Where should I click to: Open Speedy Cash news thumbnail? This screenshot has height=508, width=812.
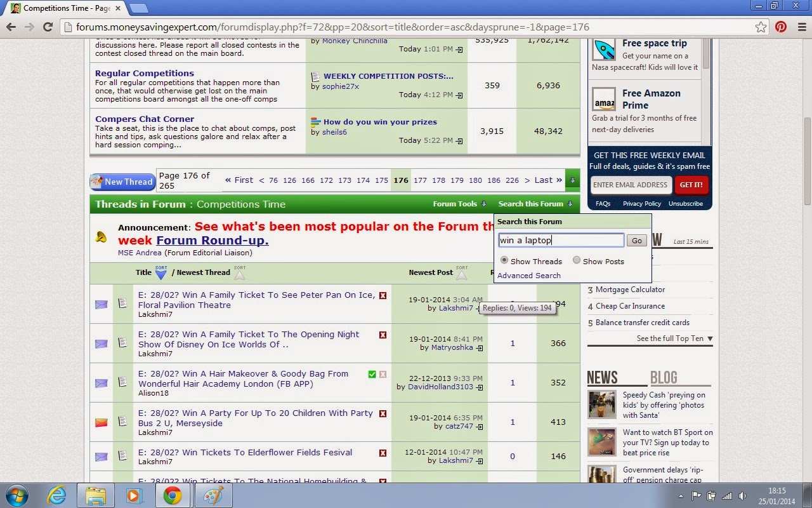click(601, 405)
